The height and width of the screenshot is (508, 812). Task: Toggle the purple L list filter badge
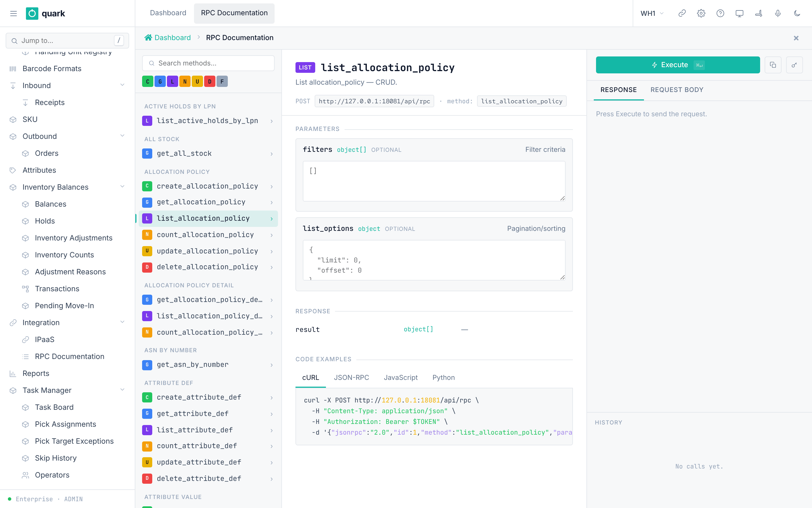click(x=173, y=82)
